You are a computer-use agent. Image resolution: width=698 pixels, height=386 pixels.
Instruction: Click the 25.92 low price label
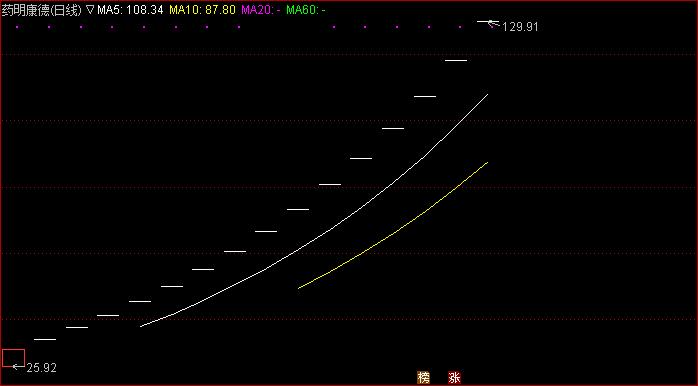click(42, 368)
